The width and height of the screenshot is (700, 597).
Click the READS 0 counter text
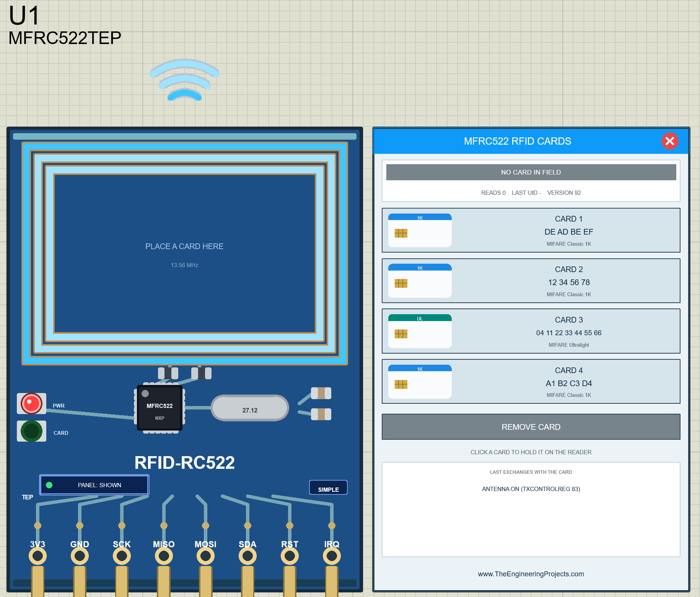pyautogui.click(x=493, y=193)
